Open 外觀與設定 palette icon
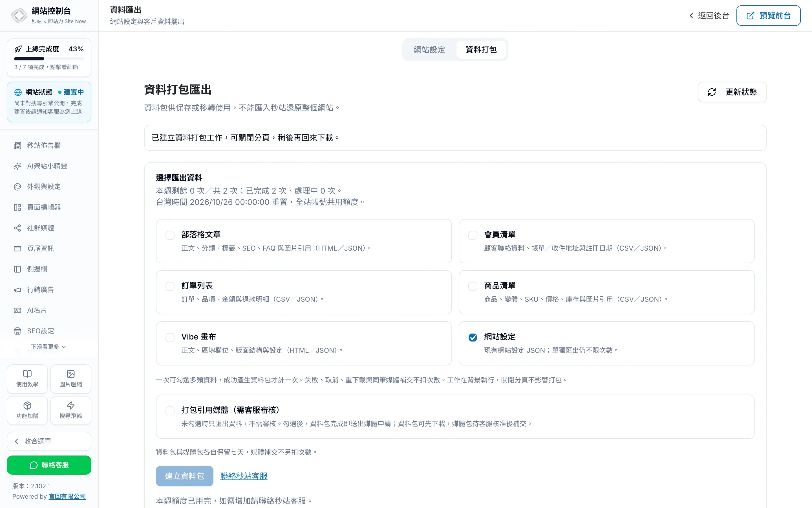 click(x=17, y=187)
